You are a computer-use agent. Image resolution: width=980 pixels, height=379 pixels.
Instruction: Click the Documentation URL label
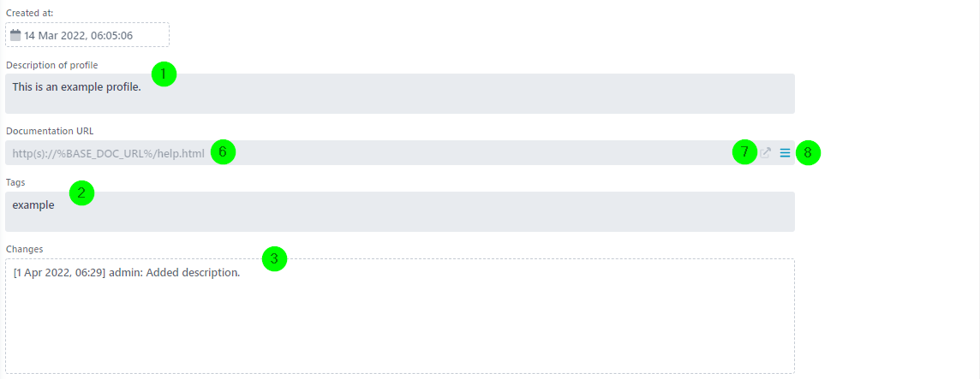(50, 131)
